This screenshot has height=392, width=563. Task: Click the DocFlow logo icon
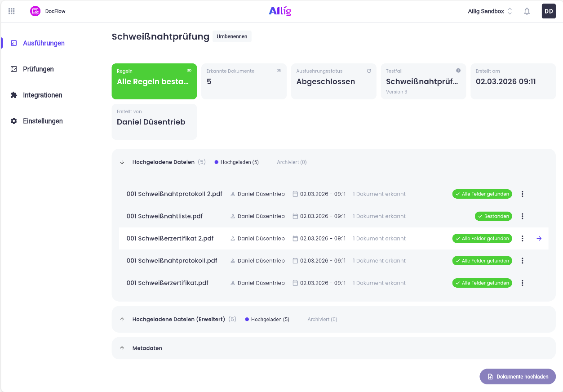tap(35, 11)
